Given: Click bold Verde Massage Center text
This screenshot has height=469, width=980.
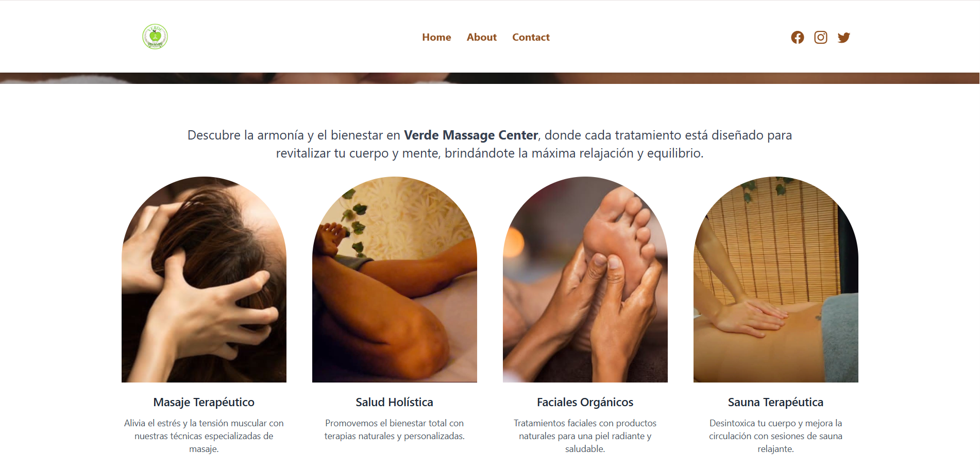Looking at the screenshot, I should pos(471,135).
